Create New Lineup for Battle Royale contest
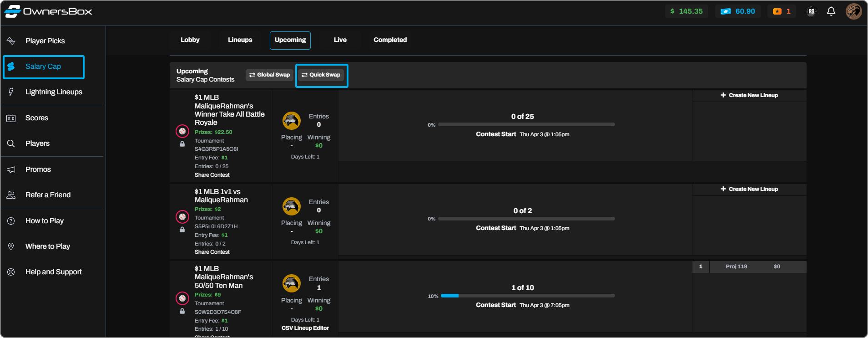Image resolution: width=868 pixels, height=338 pixels. [749, 95]
